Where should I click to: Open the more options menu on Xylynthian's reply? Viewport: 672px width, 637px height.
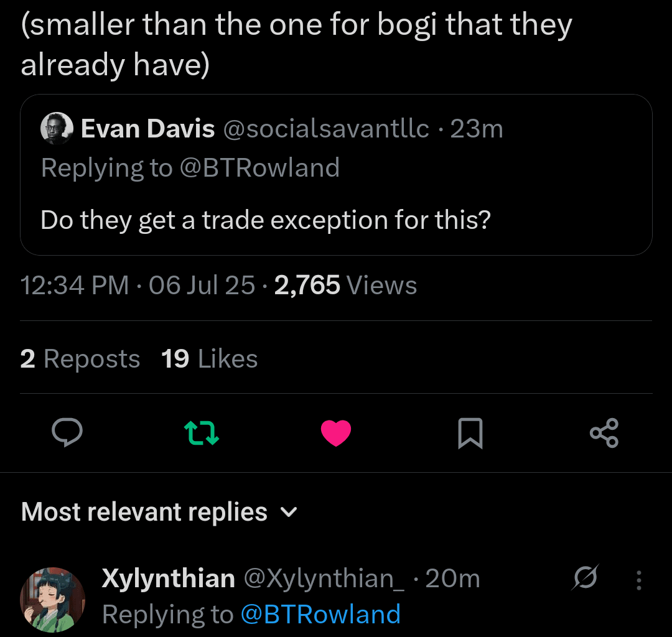(x=638, y=580)
